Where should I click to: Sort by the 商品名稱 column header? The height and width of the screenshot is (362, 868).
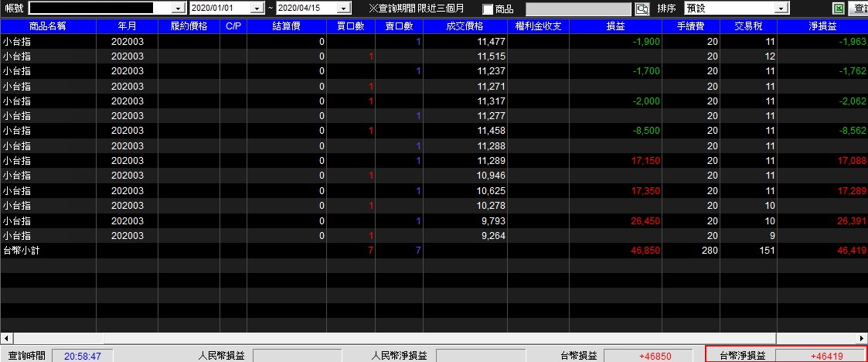tap(48, 26)
